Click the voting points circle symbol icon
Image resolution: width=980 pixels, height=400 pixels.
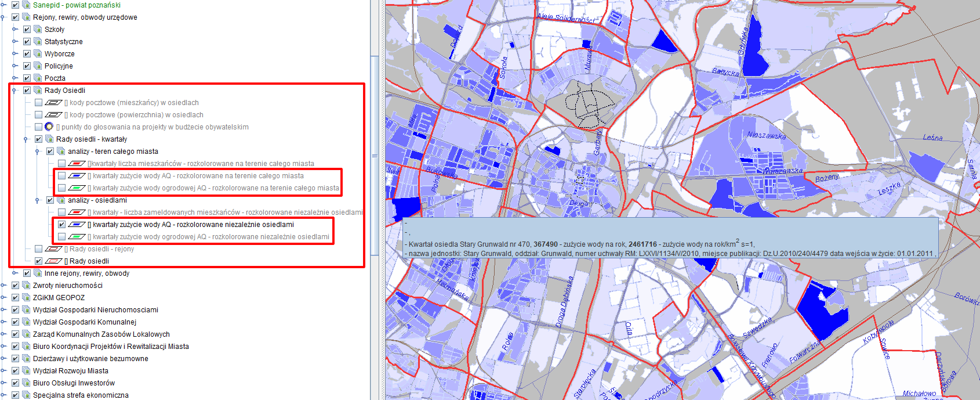[x=49, y=127]
